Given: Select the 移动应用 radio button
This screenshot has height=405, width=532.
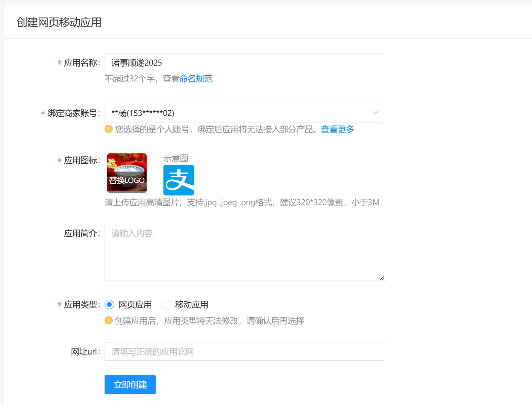Looking at the screenshot, I should [166, 305].
